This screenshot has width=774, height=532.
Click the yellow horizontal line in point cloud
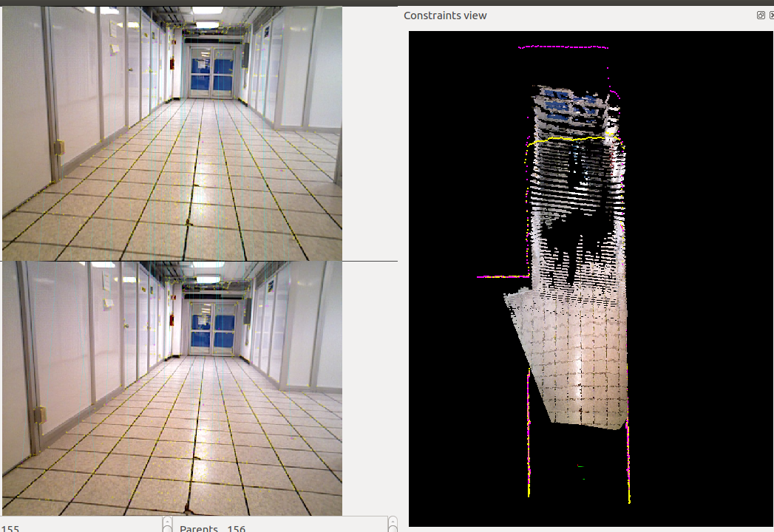point(569,139)
